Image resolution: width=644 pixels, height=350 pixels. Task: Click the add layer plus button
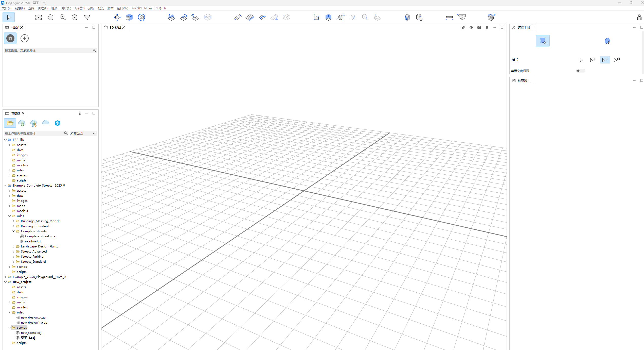25,38
